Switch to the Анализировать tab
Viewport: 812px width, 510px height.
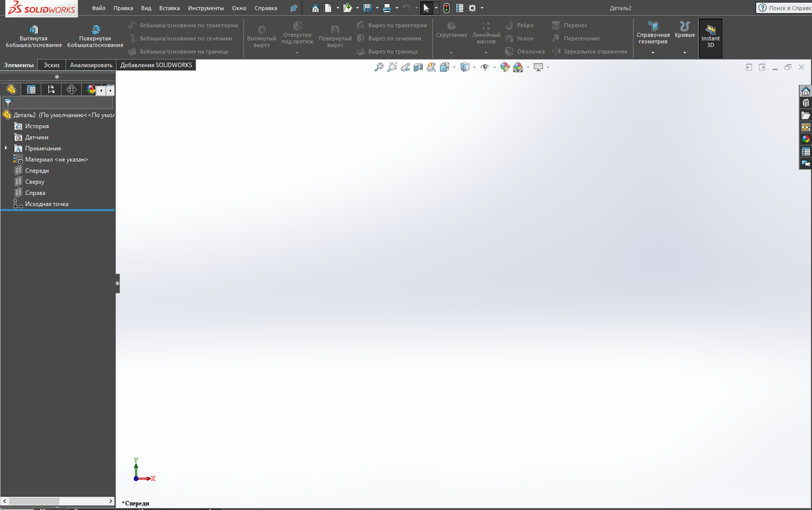pyautogui.click(x=91, y=65)
